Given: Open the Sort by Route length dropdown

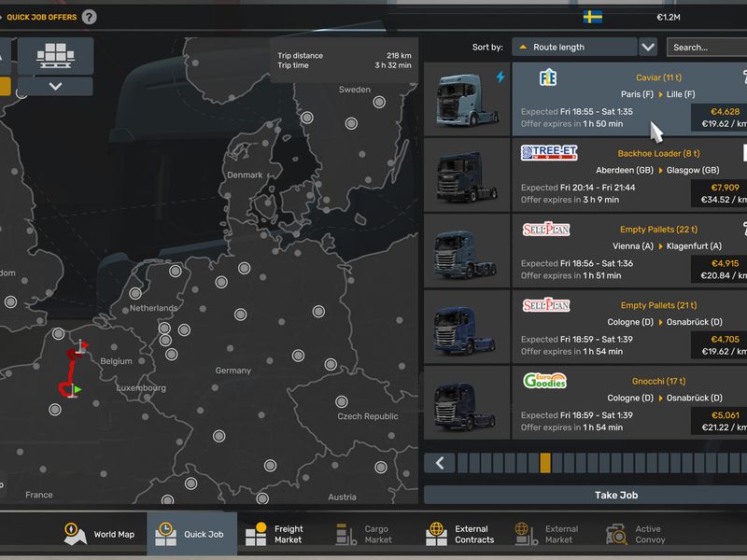Looking at the screenshot, I should (x=574, y=48).
